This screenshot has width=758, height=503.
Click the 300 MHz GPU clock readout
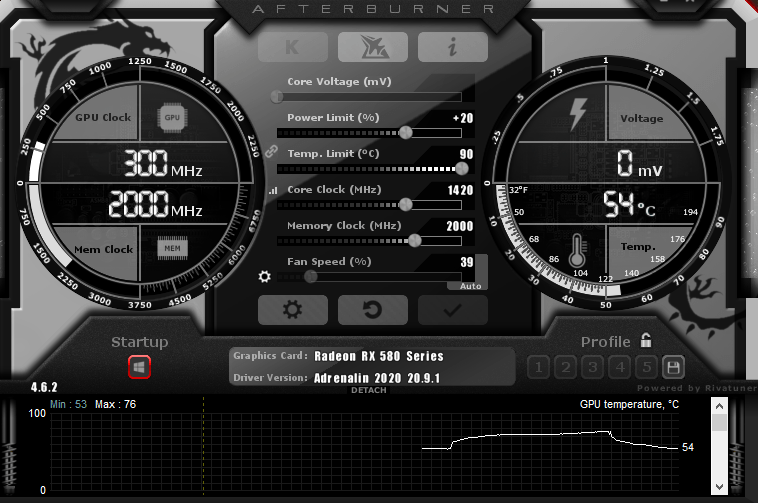click(163, 163)
